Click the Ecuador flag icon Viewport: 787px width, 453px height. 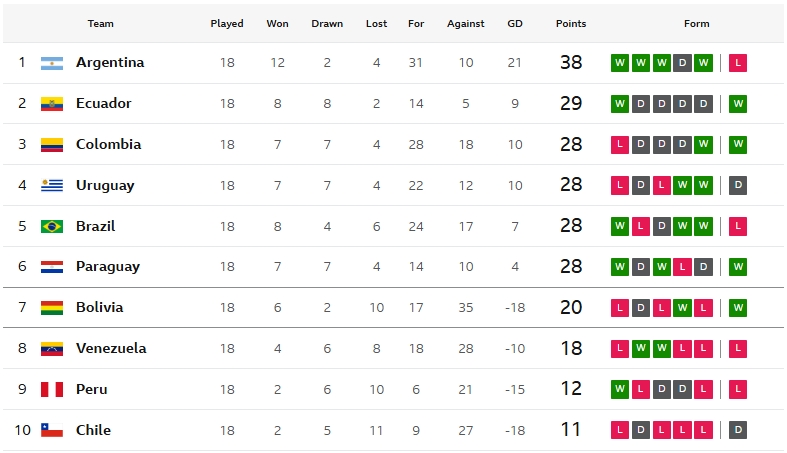[x=52, y=104]
